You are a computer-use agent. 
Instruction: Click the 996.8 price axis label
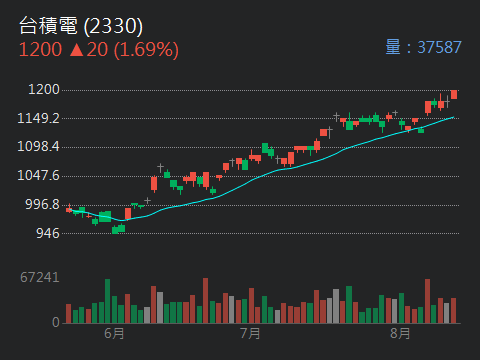[x=42, y=204]
